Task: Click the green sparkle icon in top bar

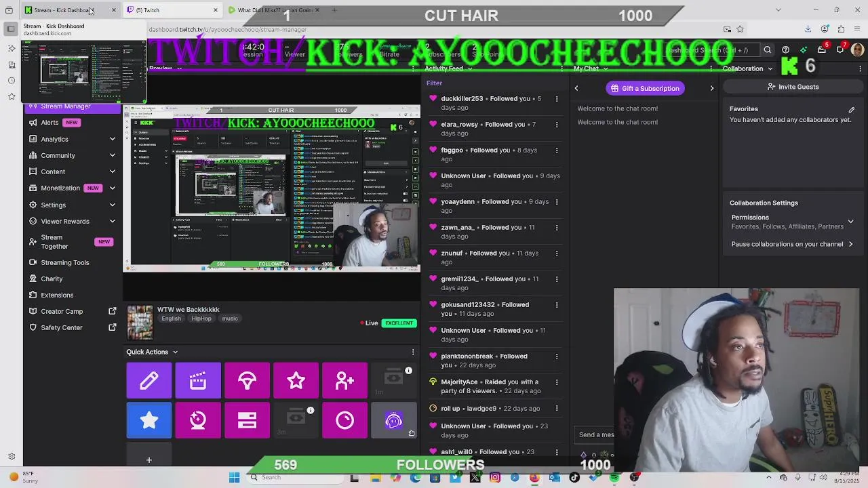Action: [804, 50]
